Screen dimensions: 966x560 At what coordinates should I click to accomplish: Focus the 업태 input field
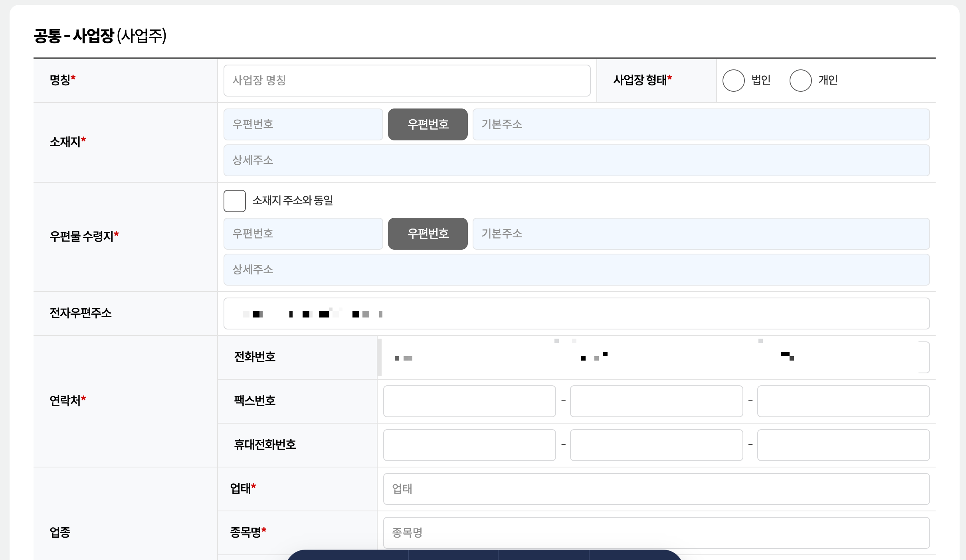pyautogui.click(x=656, y=489)
